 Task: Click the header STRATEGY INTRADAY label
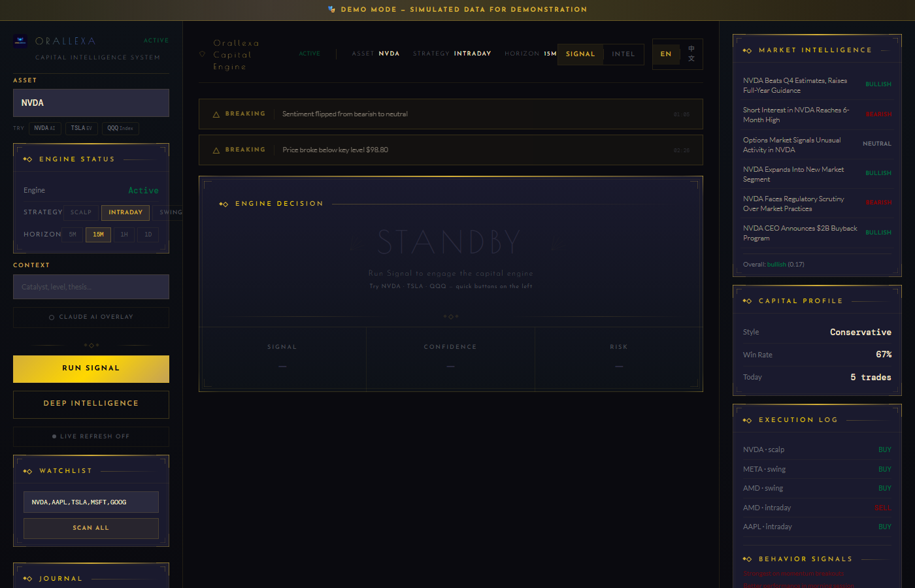452,54
